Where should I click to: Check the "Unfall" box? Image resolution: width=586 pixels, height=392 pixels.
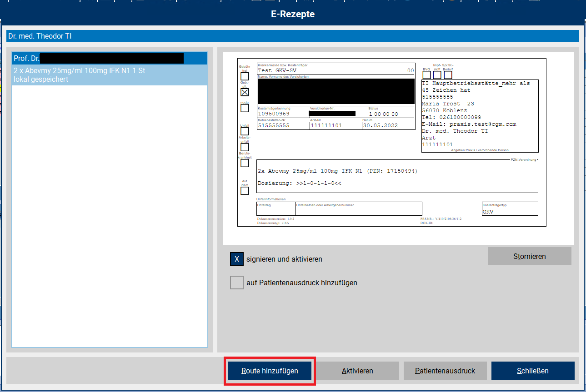pos(245,131)
